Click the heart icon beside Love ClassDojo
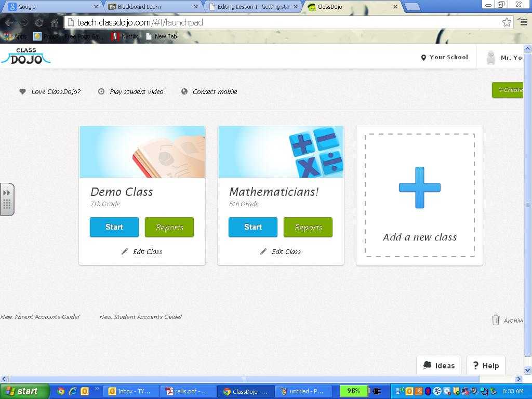 [x=22, y=91]
